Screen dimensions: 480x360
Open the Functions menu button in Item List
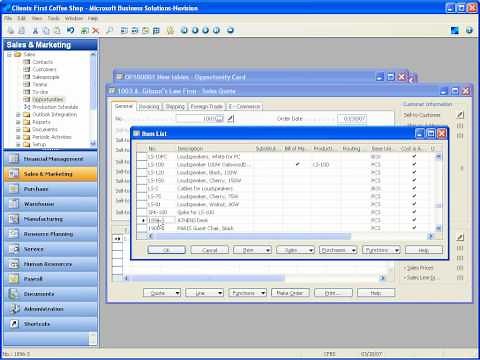point(381,250)
